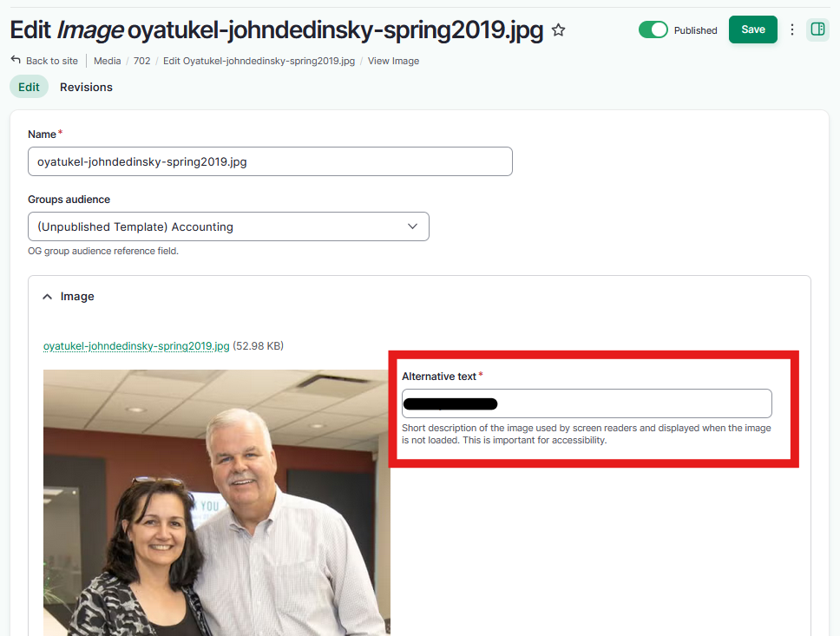840x636 pixels.
Task: Click the View Image breadcrumb link
Action: tap(393, 61)
